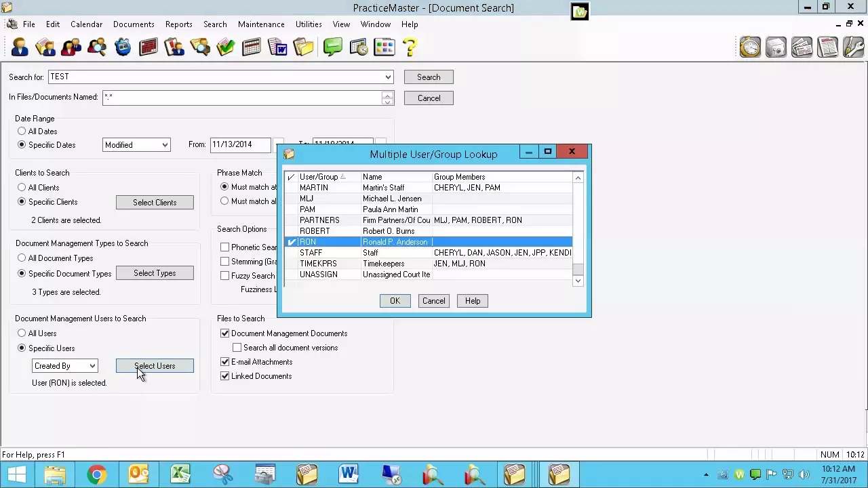Click the calendar with clock icon
The height and width of the screenshot is (488, 868).
click(358, 47)
